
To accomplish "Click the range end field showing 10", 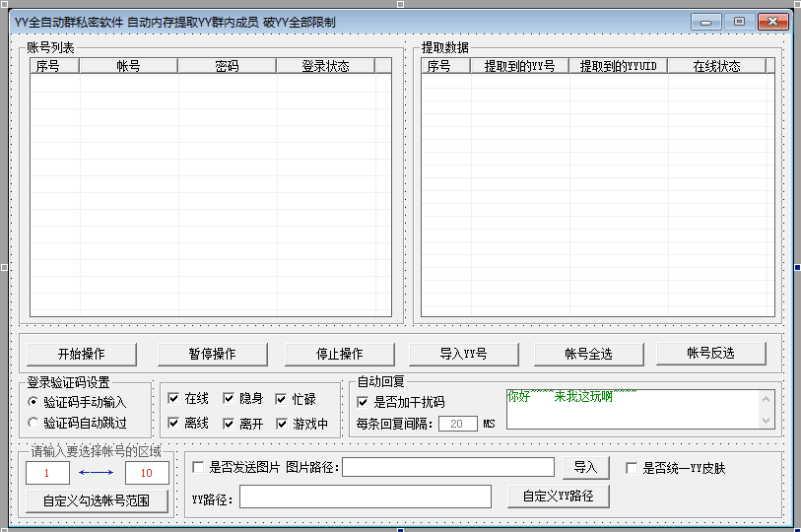I will [x=147, y=473].
